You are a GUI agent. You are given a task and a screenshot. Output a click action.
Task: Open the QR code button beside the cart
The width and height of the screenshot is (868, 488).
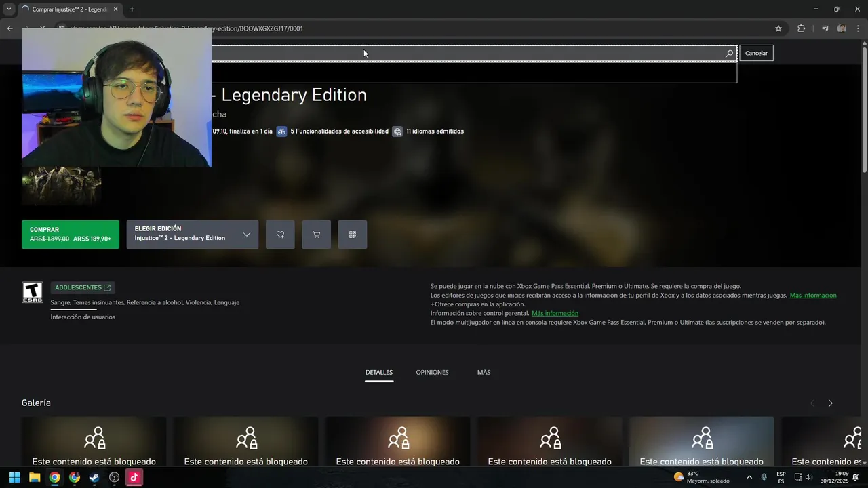pos(353,235)
